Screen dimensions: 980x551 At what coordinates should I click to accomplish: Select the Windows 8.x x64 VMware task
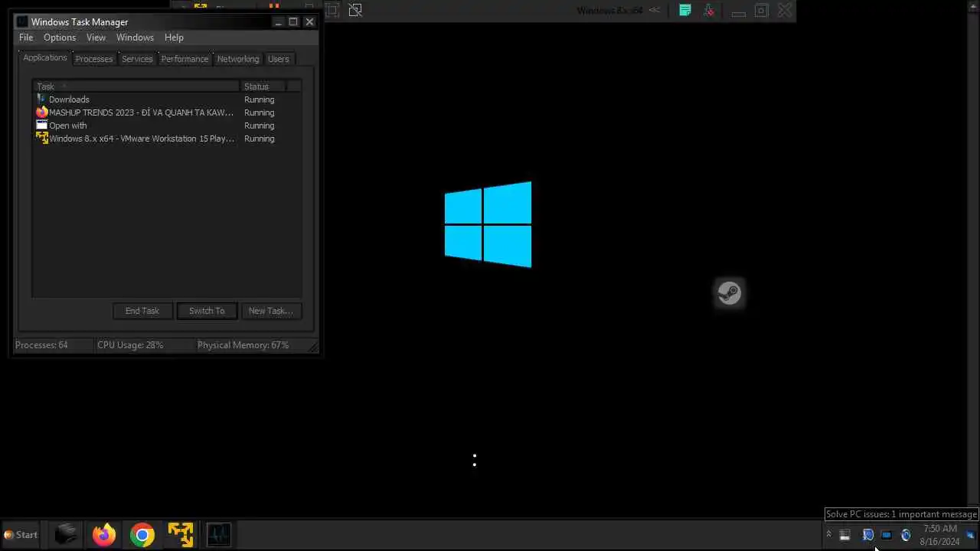coord(167,139)
